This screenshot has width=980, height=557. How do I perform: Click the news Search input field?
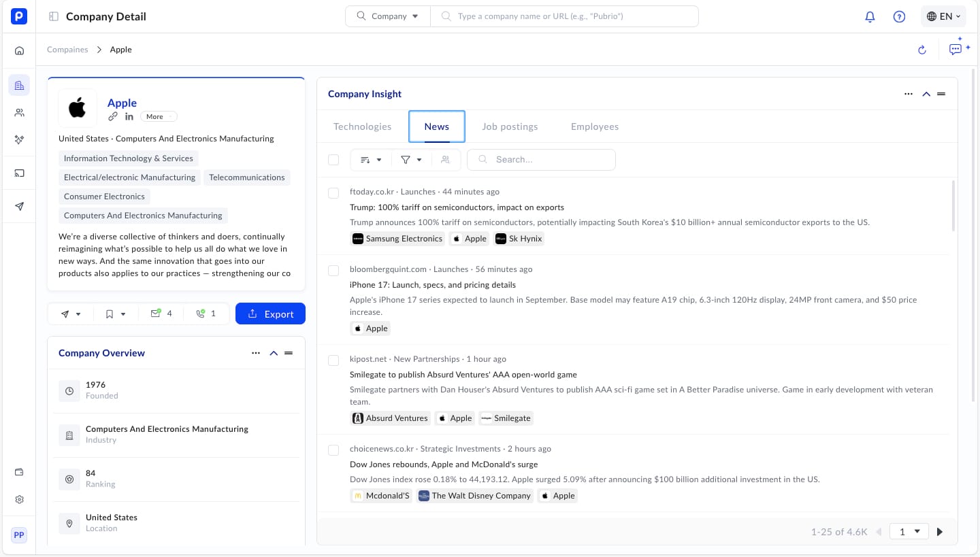548,160
